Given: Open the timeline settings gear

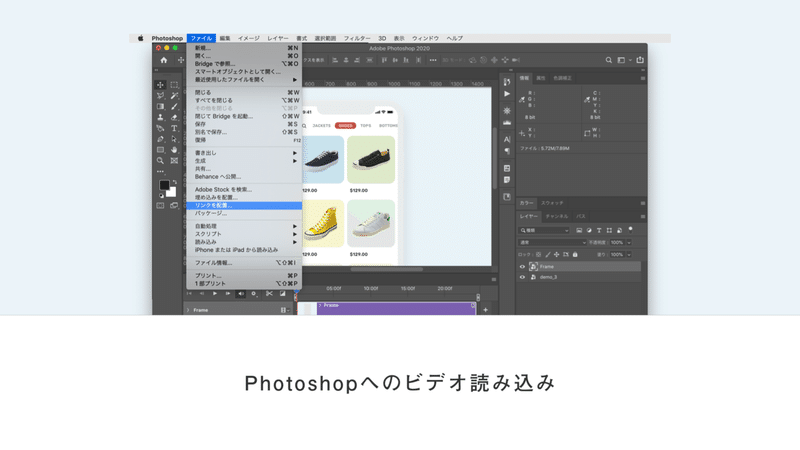Looking at the screenshot, I should point(254,293).
